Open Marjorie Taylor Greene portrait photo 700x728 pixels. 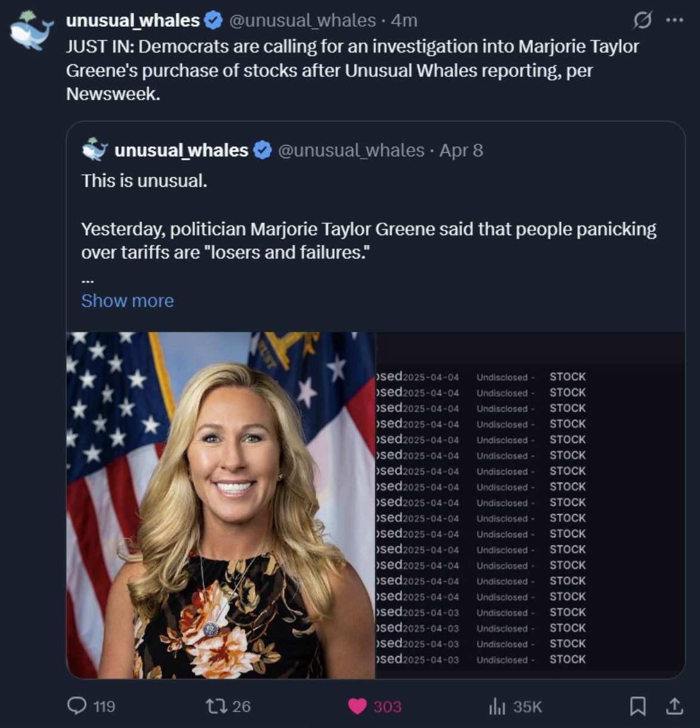[221, 505]
